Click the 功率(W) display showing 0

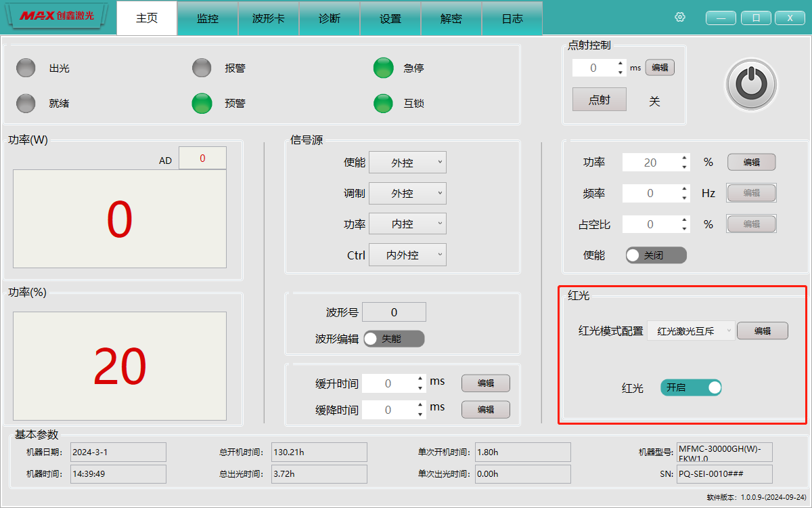tap(120, 219)
